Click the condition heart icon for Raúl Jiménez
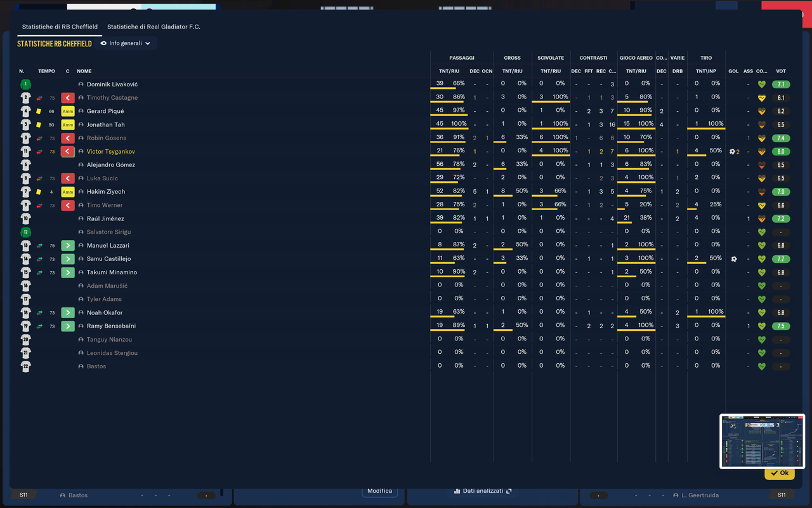 [x=762, y=218]
